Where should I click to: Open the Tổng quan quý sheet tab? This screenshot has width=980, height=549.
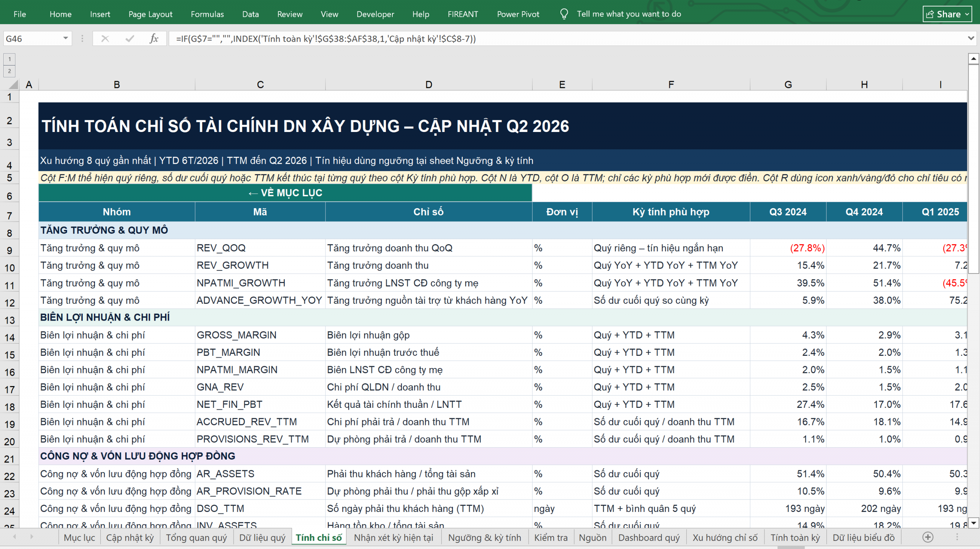pos(196,538)
